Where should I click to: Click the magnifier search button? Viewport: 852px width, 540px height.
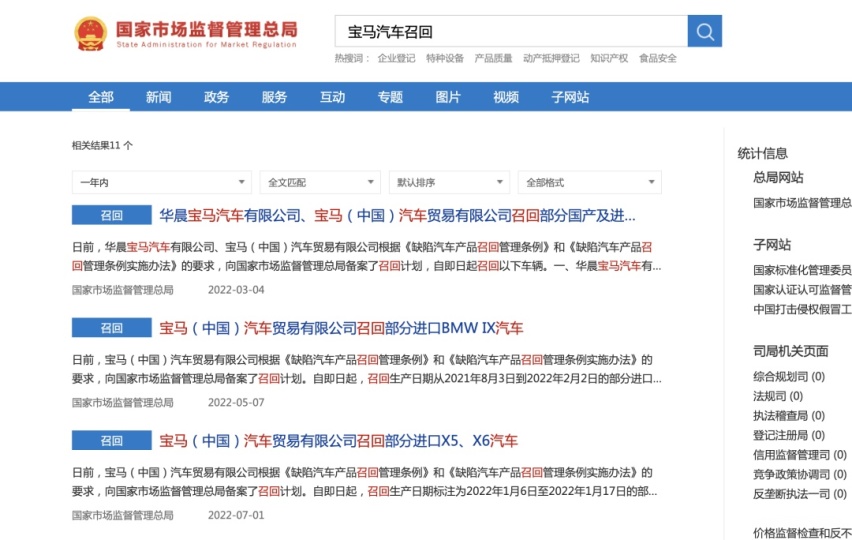coord(704,31)
